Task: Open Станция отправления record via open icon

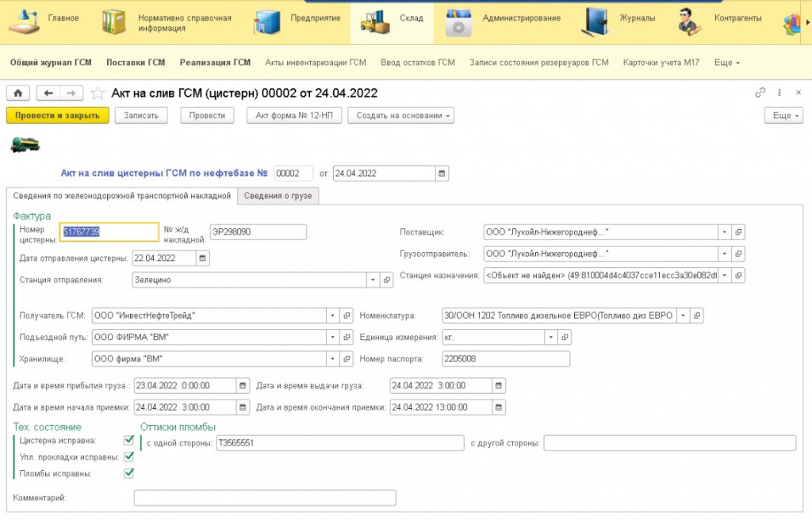Action: pyautogui.click(x=386, y=280)
